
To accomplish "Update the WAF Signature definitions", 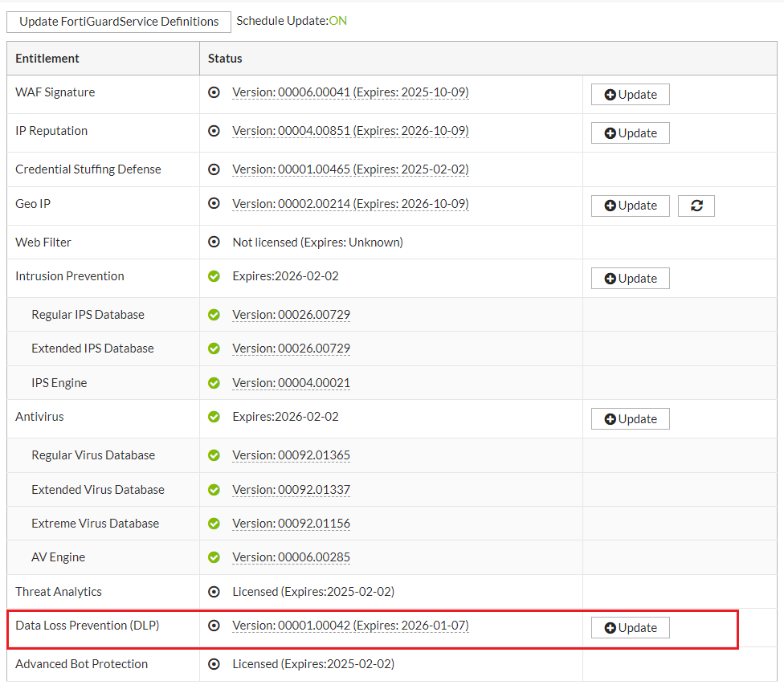I will click(x=630, y=94).
